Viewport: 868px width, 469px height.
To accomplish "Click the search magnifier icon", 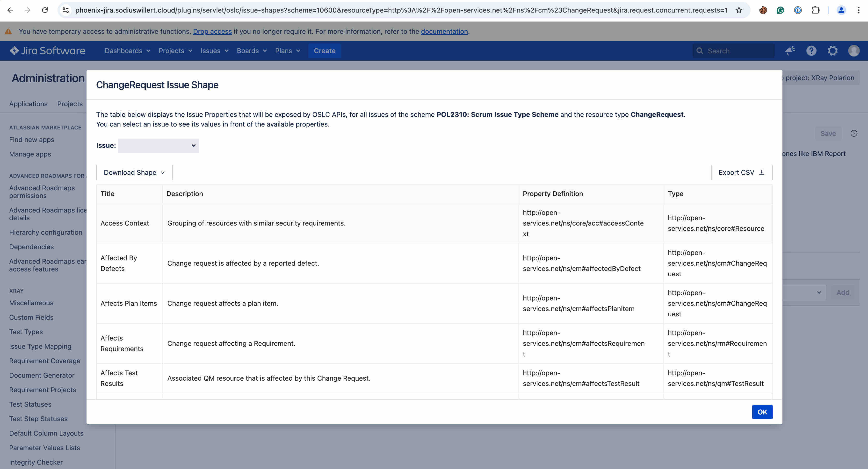I will point(700,51).
